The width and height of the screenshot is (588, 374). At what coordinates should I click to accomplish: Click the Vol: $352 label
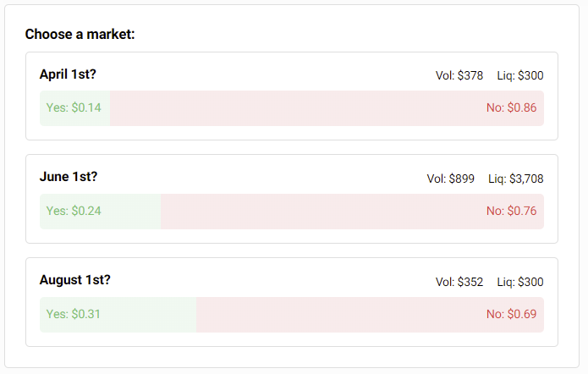pyautogui.click(x=459, y=282)
